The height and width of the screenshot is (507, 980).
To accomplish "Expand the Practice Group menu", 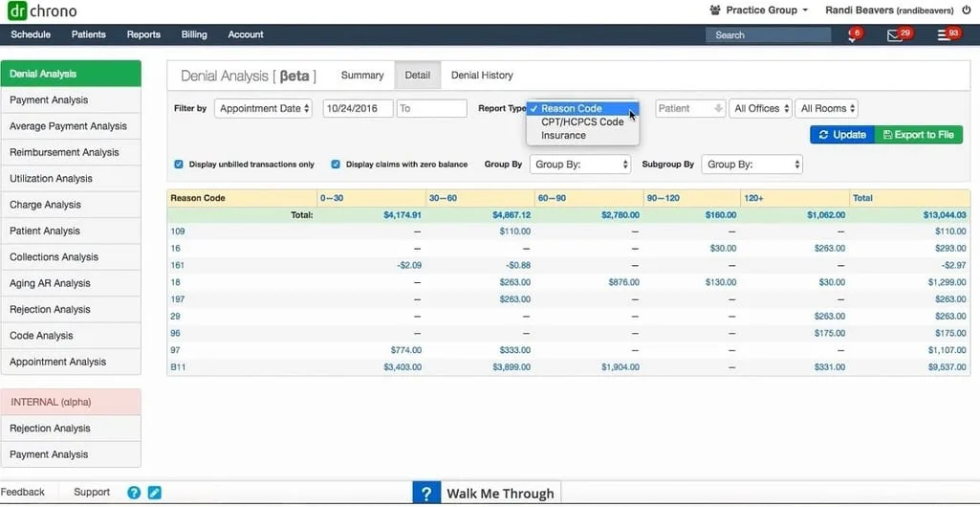I will pos(759,11).
